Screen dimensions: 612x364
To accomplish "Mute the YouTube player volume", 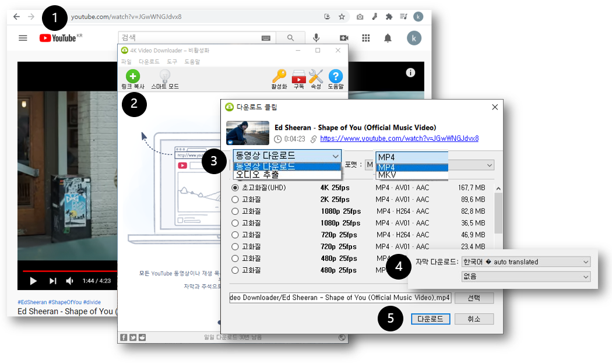I will [x=69, y=281].
